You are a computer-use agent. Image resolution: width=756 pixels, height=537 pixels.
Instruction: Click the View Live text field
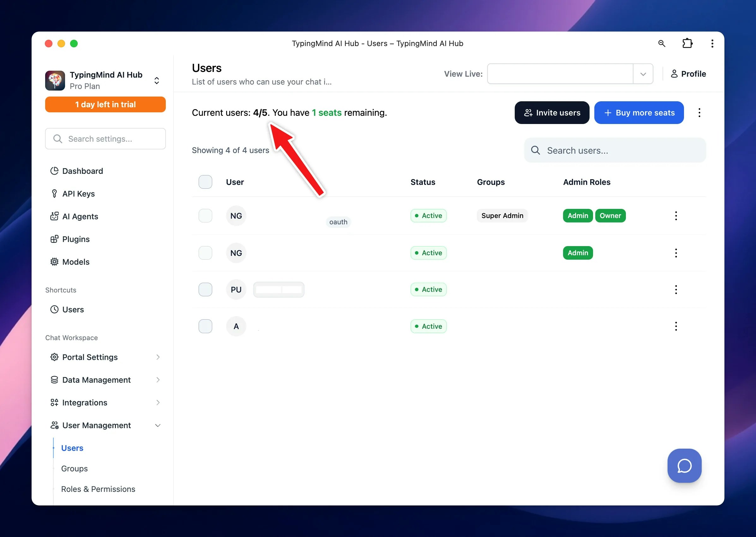pos(560,74)
